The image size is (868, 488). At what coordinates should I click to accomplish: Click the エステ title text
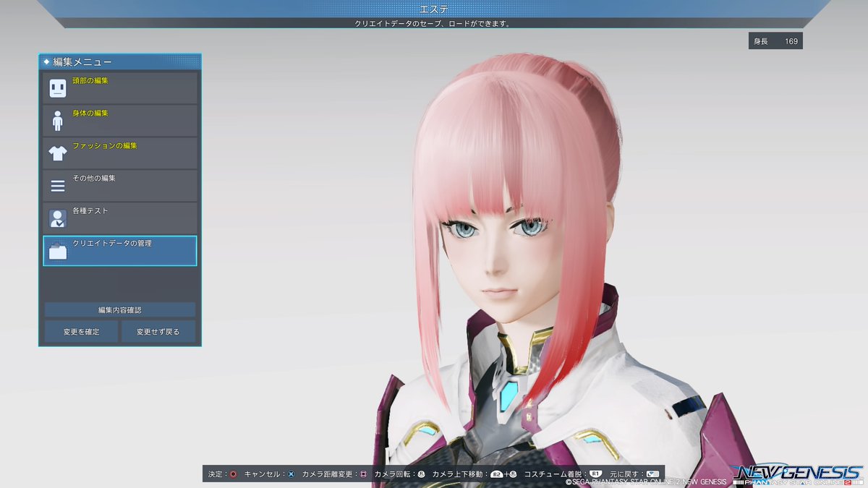pyautogui.click(x=434, y=9)
